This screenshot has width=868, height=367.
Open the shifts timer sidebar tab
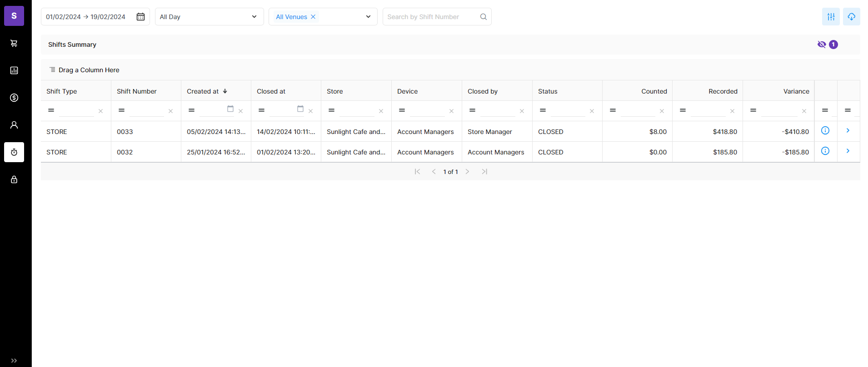point(14,152)
